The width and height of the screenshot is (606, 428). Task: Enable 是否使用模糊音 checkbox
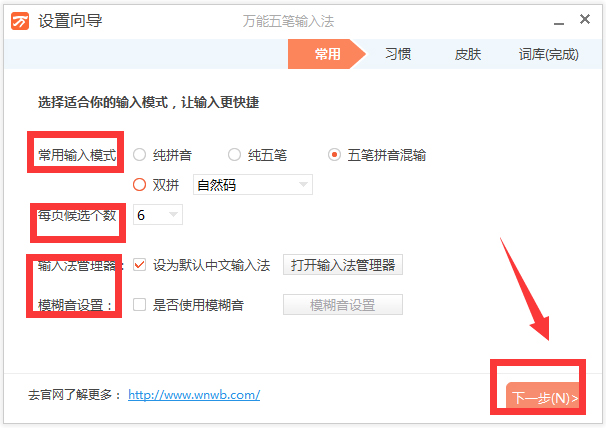click(x=139, y=305)
